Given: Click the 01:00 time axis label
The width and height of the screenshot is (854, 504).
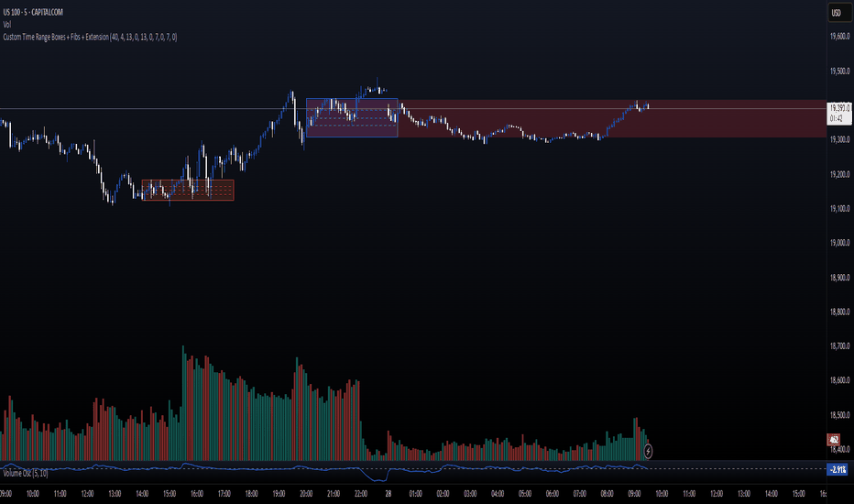Looking at the screenshot, I should [x=416, y=494].
